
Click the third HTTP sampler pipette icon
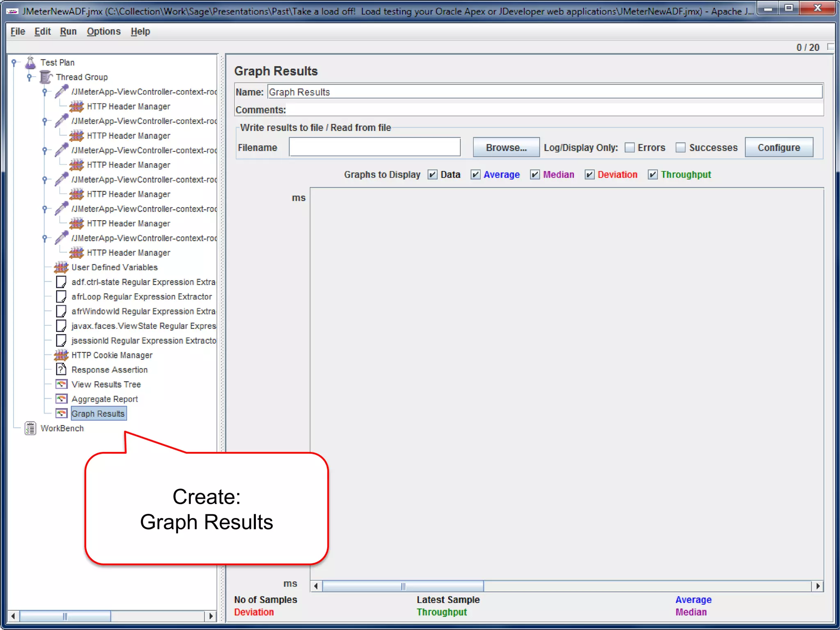[x=62, y=150]
